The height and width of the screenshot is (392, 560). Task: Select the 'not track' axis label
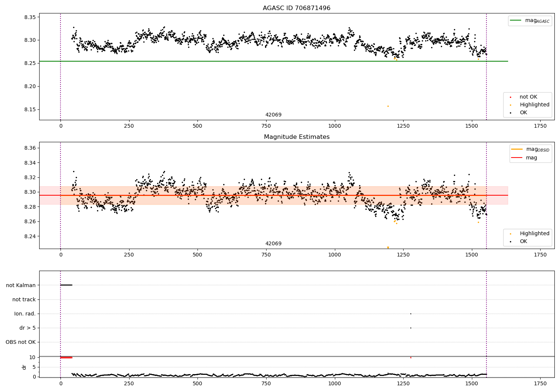pos(24,299)
